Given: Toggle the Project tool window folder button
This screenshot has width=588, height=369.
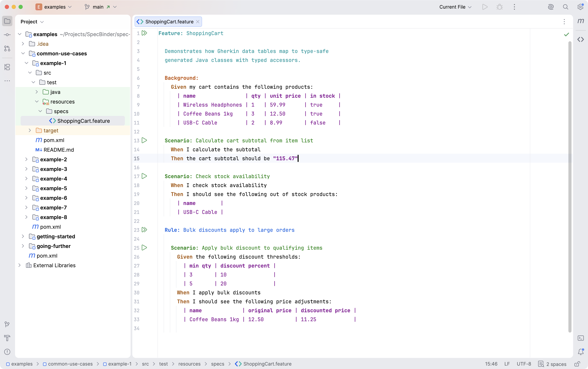Looking at the screenshot, I should 7,21.
